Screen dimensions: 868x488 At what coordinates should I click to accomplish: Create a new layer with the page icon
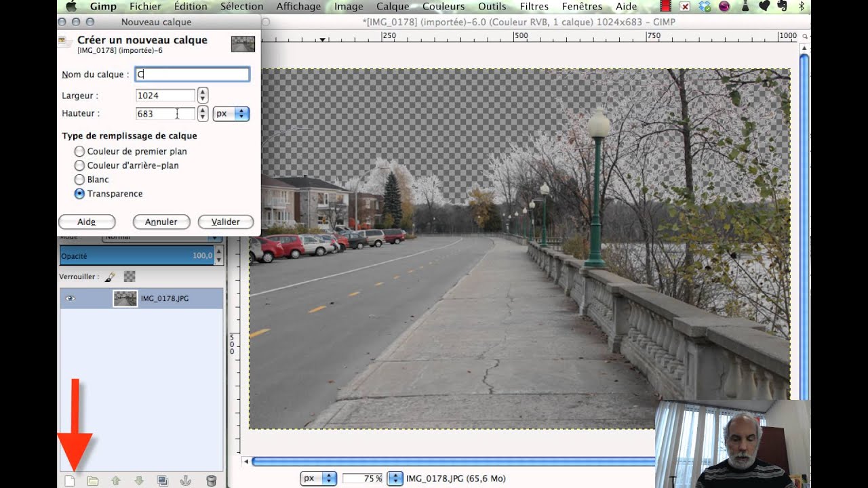click(x=69, y=481)
